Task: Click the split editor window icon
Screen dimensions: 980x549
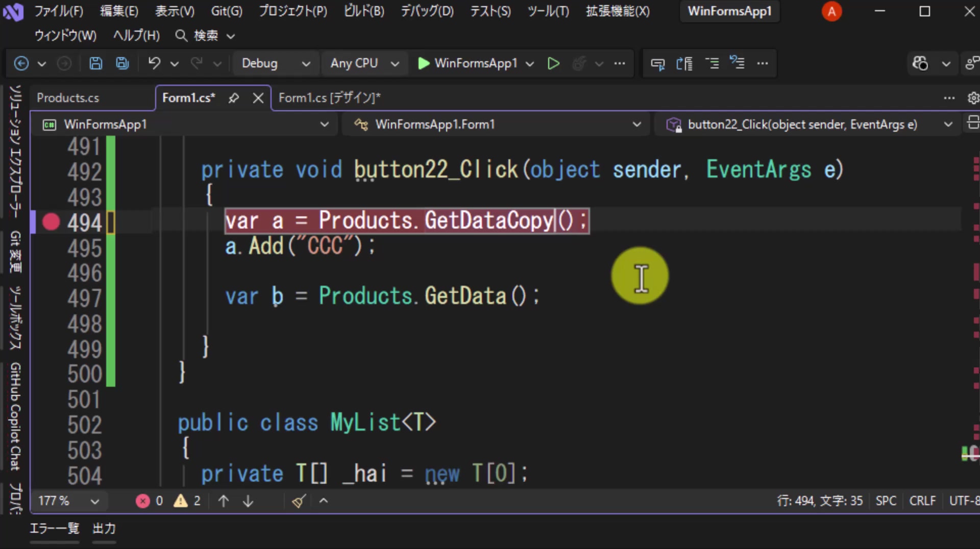Action: point(973,123)
